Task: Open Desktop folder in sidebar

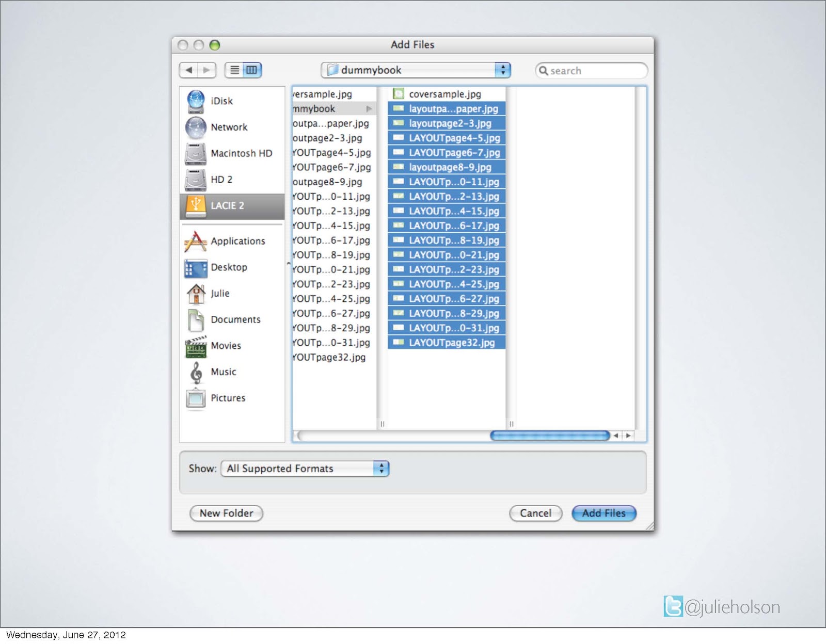Action: pyautogui.click(x=232, y=267)
